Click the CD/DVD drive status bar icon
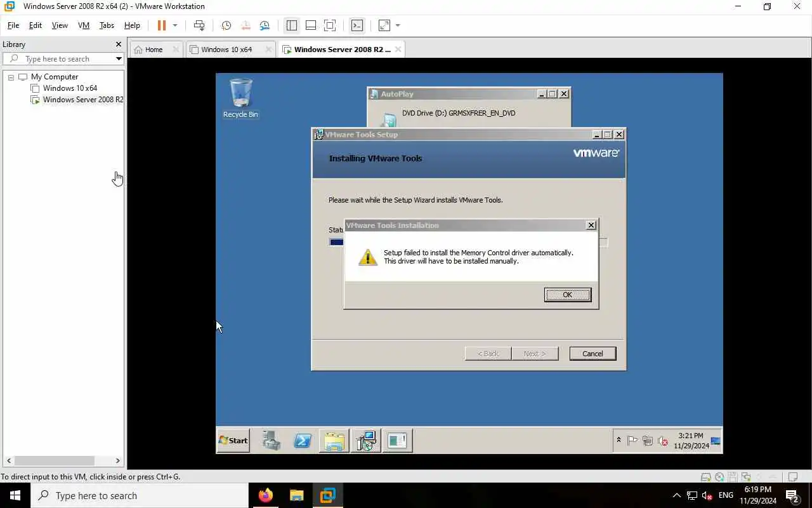 coord(719,477)
